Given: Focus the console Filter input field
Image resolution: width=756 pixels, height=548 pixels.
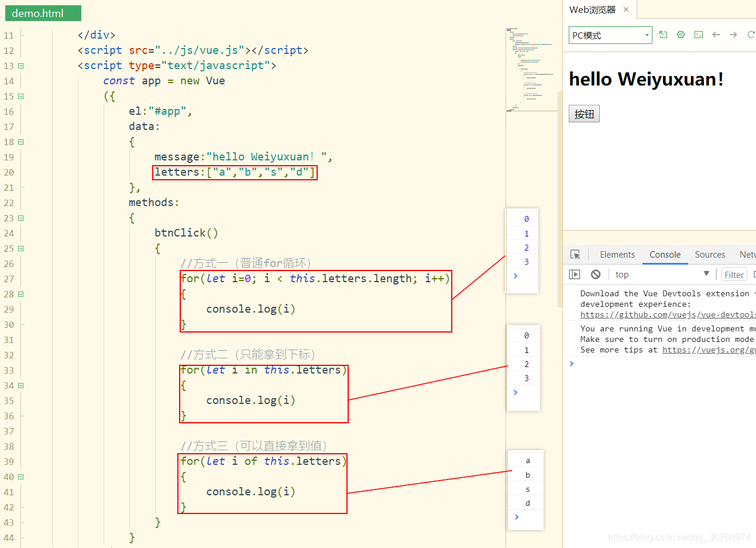Looking at the screenshot, I should coord(734,275).
